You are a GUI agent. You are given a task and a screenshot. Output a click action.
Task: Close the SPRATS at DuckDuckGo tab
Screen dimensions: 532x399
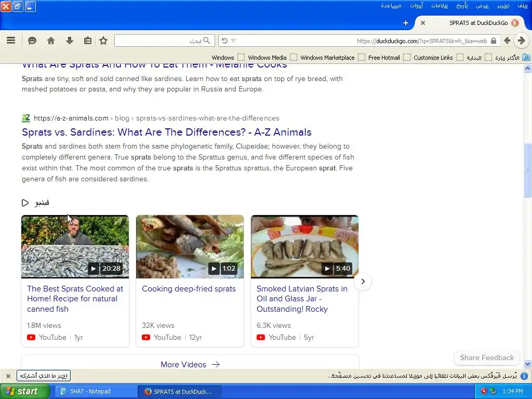click(x=423, y=23)
